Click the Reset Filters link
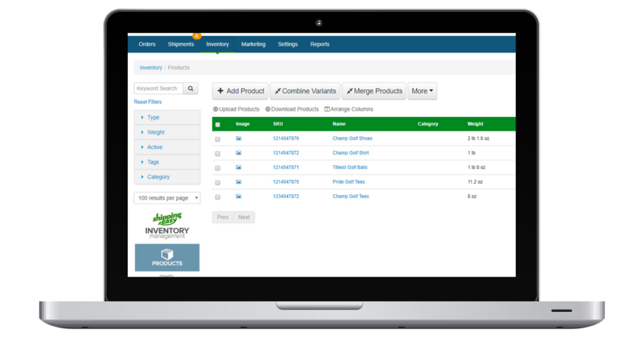This screenshot has height=337, width=644. pyautogui.click(x=148, y=102)
